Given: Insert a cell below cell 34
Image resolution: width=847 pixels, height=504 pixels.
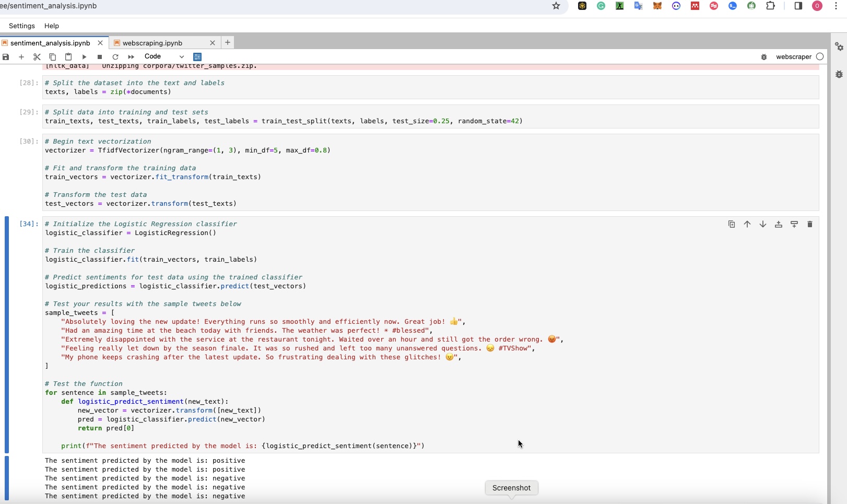Looking at the screenshot, I should 794,224.
